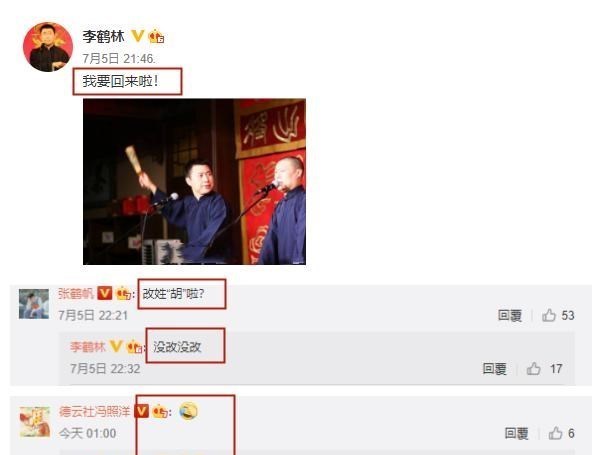
Task: Reply to 德云社冯照洋's emoji comment via 回覆
Action: [x=516, y=433]
